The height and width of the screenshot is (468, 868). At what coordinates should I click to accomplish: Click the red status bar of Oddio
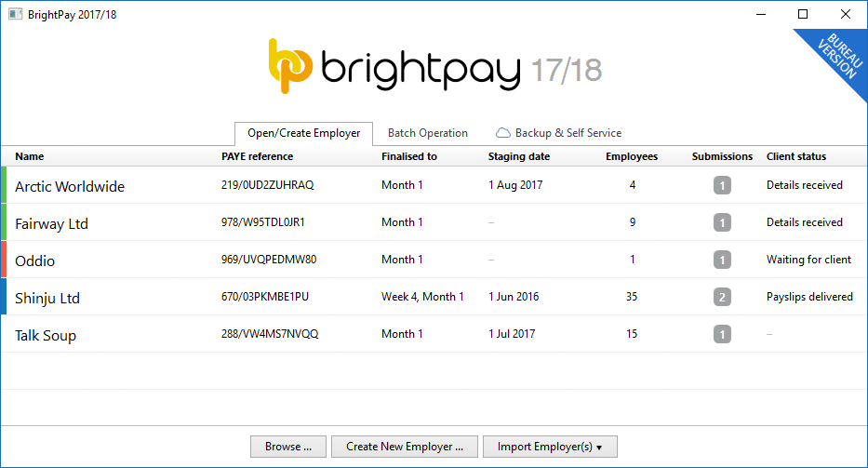click(4, 260)
